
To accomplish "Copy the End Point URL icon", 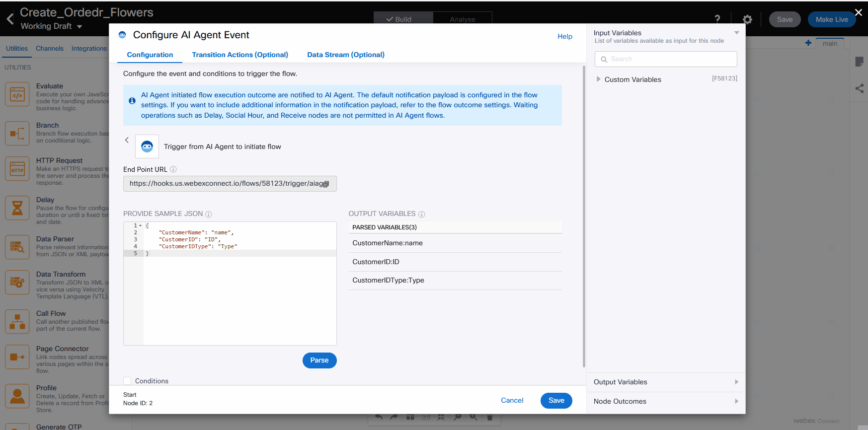I will (326, 184).
